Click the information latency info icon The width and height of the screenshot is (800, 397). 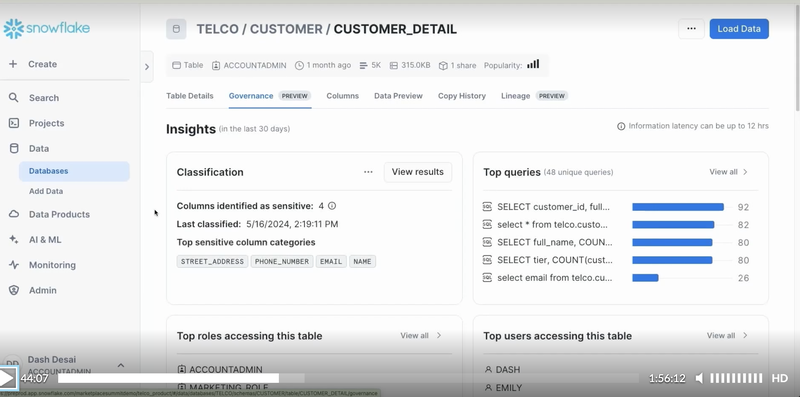pyautogui.click(x=621, y=126)
